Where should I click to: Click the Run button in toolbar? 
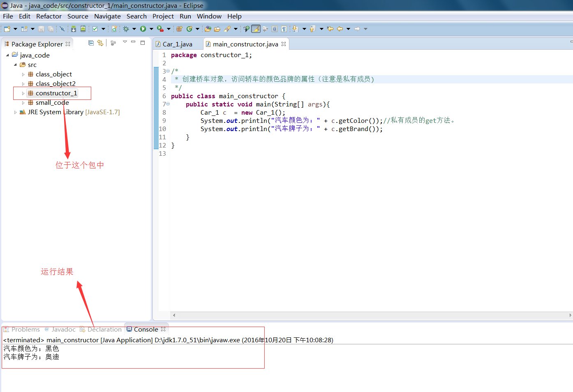[143, 29]
